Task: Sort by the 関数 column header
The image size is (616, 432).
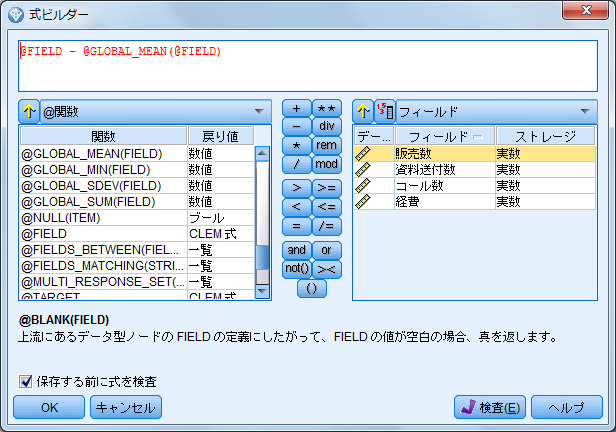Action: pyautogui.click(x=103, y=136)
